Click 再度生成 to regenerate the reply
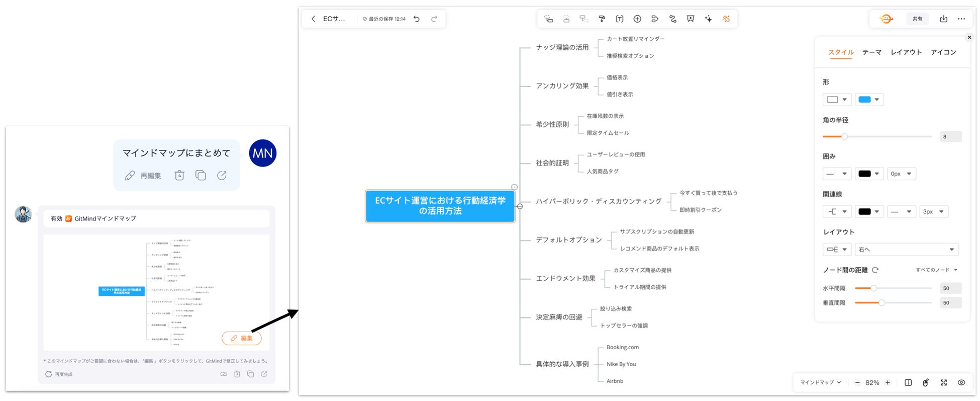 [59, 374]
